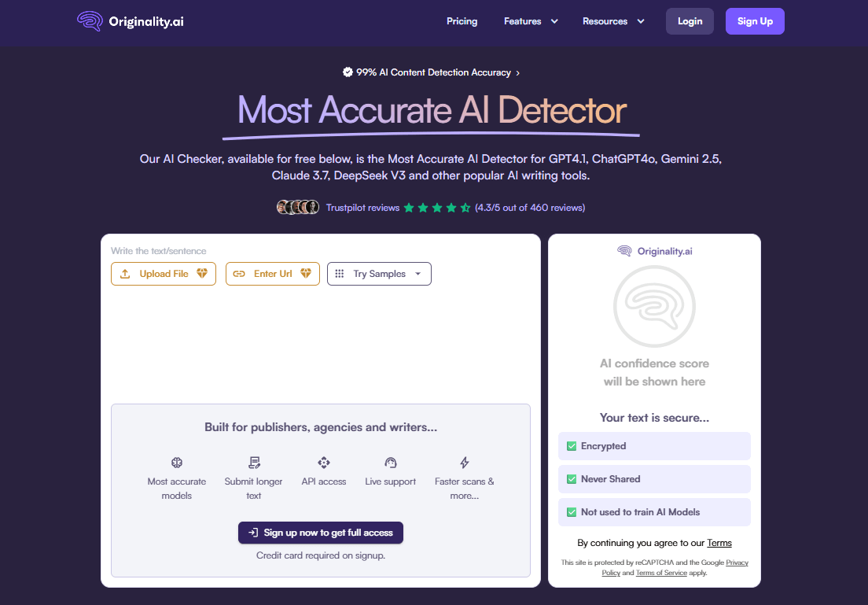Click the Submit longer text document icon
The height and width of the screenshot is (605, 868).
coord(254,463)
